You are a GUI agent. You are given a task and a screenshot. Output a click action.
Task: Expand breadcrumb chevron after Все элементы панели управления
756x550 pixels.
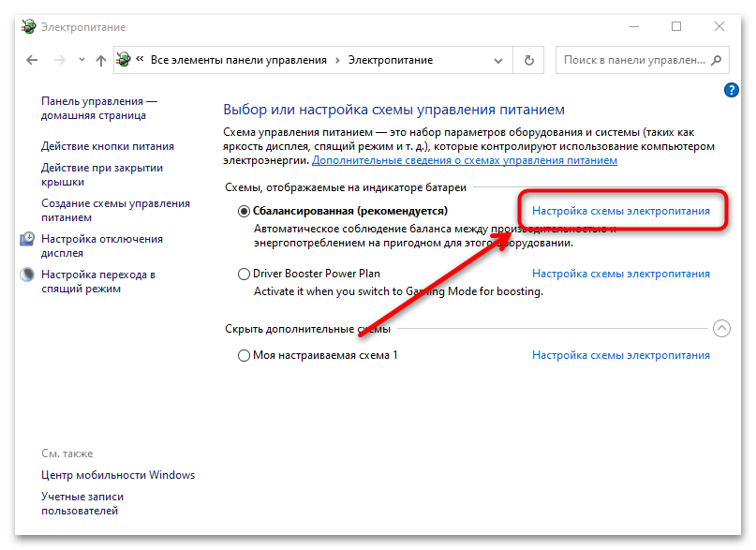[336, 60]
